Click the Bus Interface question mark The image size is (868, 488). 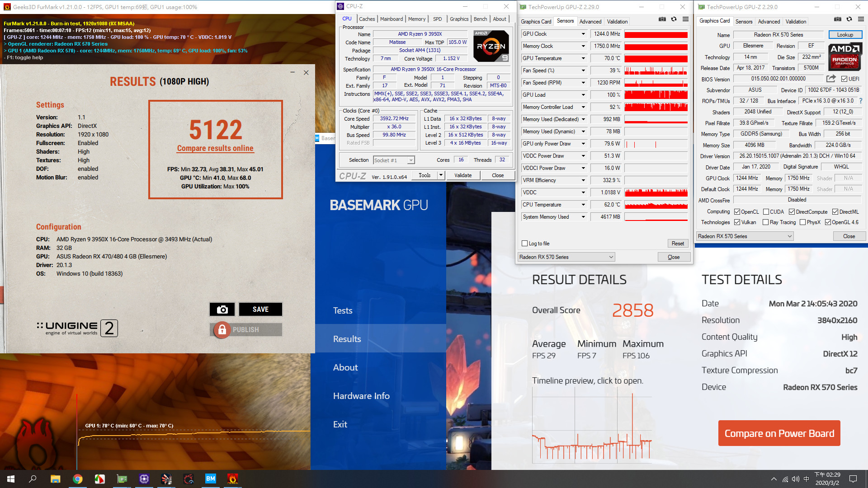[860, 101]
